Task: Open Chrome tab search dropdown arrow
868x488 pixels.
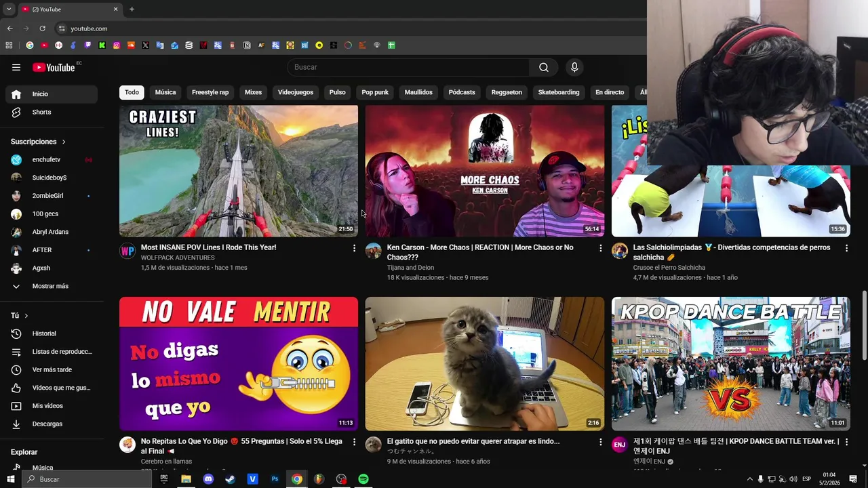Action: (x=9, y=9)
